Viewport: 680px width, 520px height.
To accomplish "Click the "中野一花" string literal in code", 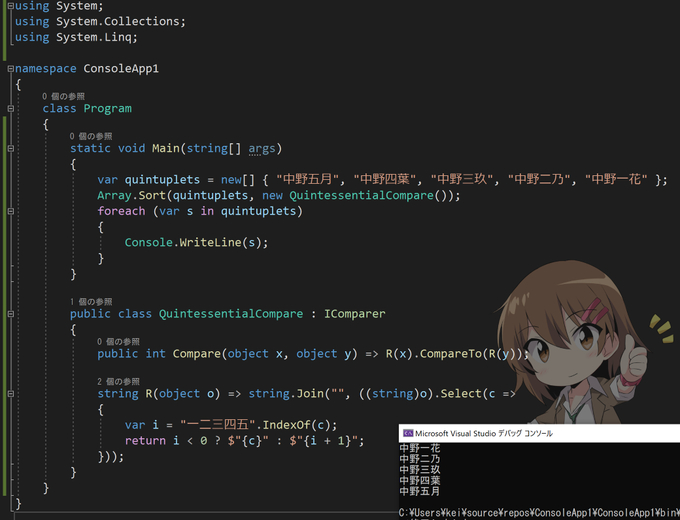I will tap(616, 180).
